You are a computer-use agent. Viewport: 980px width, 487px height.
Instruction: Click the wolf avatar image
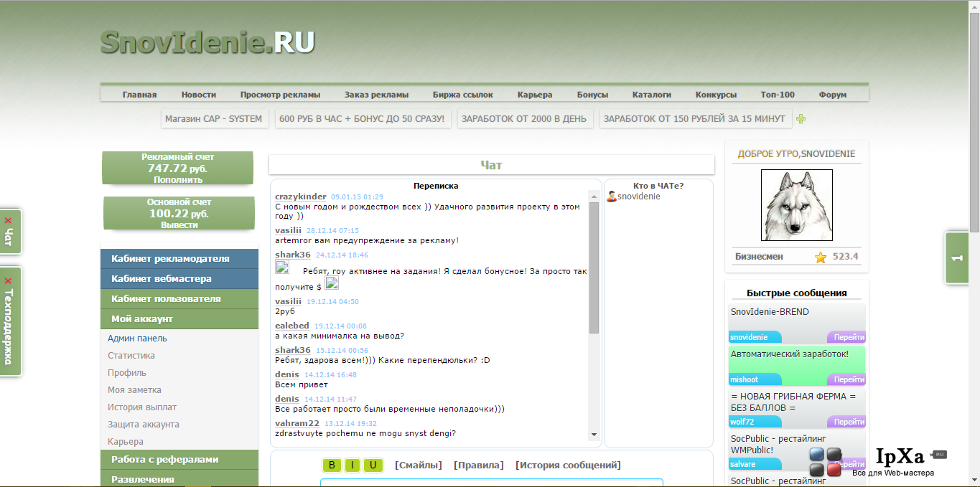[x=797, y=205]
